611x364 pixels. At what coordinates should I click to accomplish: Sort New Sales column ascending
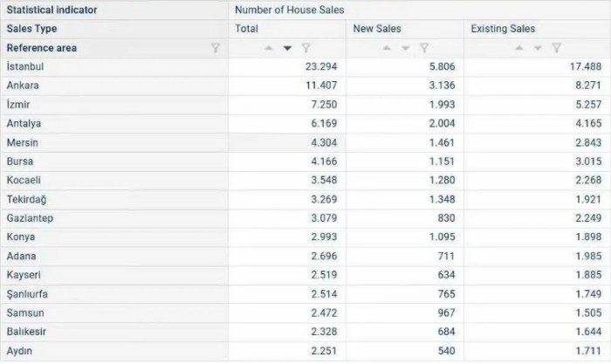point(387,48)
